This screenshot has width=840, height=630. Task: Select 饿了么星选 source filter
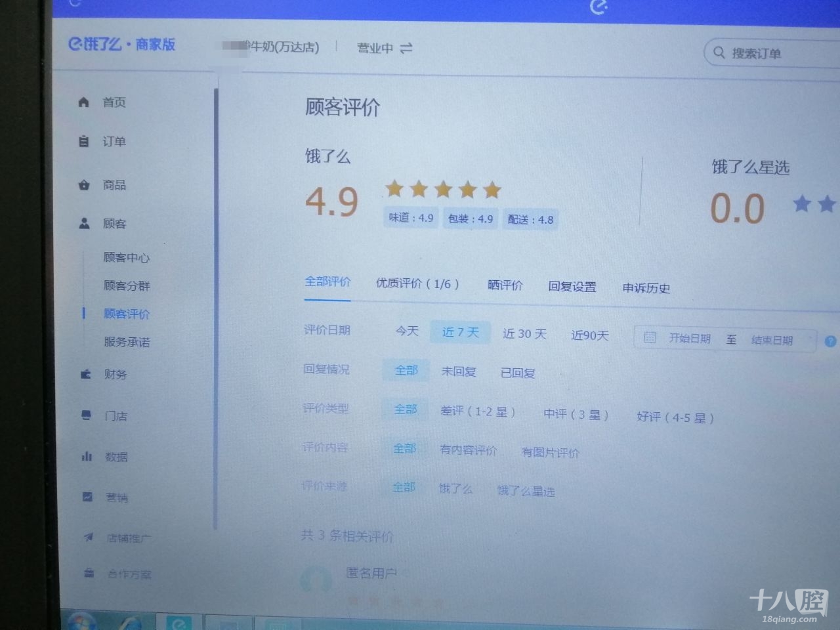click(x=526, y=490)
